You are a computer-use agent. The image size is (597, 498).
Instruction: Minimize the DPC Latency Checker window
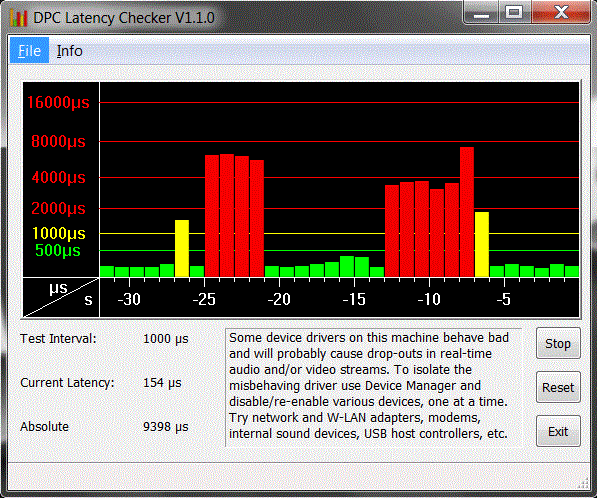[481, 13]
